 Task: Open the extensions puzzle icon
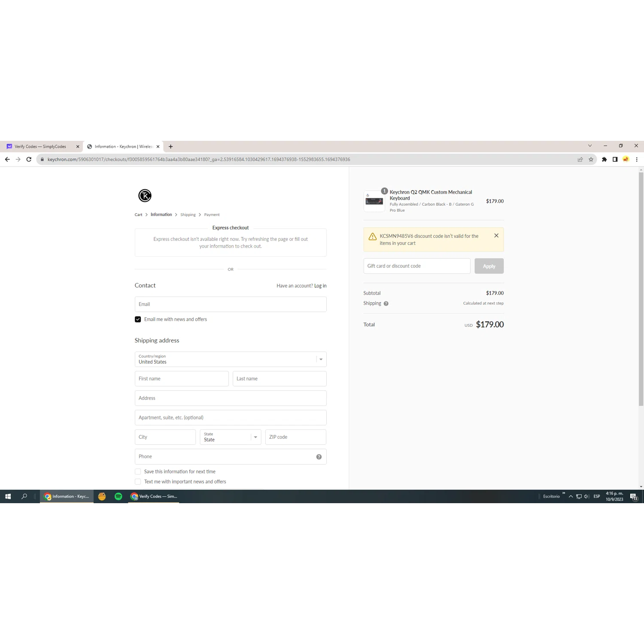point(605,159)
